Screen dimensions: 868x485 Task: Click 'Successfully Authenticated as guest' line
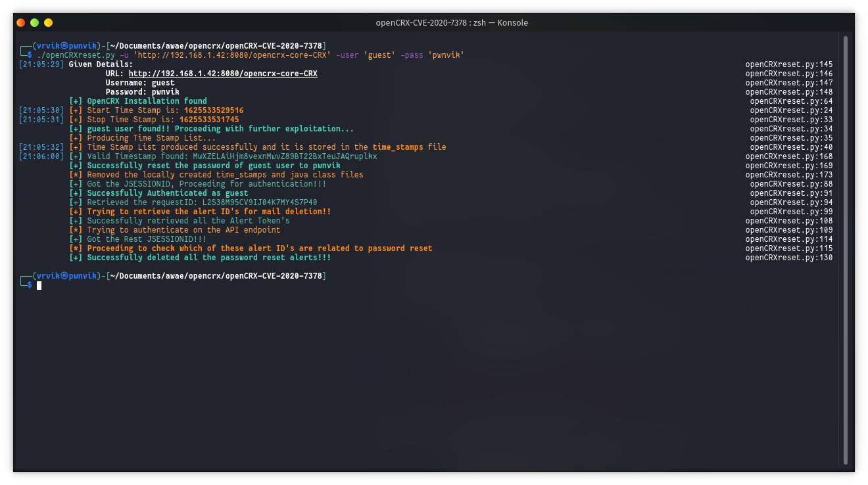[158, 193]
